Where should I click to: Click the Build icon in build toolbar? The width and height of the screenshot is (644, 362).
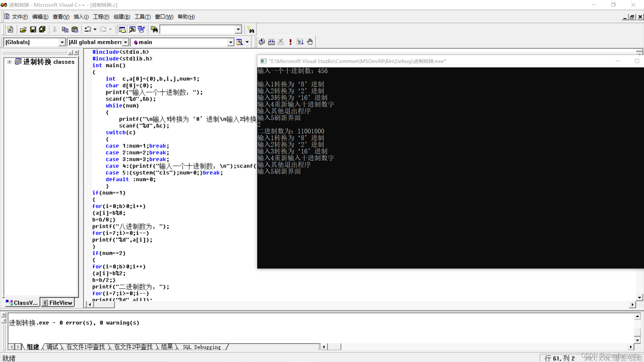(271, 42)
